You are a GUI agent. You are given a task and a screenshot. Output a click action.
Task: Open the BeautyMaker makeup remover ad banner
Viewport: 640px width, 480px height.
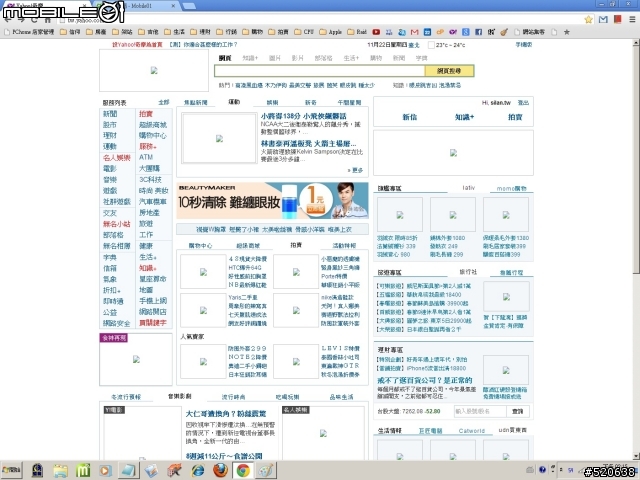(x=273, y=201)
